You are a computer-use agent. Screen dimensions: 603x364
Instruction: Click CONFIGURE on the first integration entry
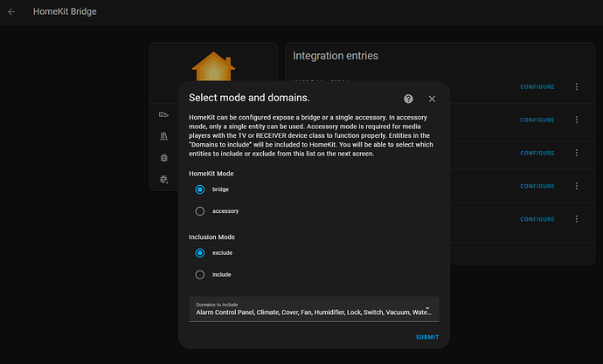pyautogui.click(x=537, y=87)
